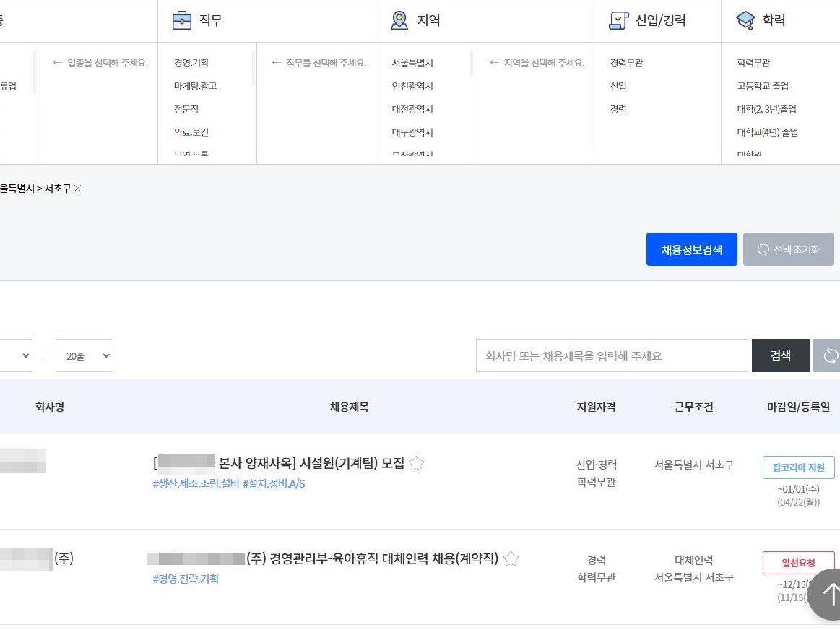Select 인천광역시 region
Image resolution: width=840 pixels, height=630 pixels.
[x=412, y=86]
